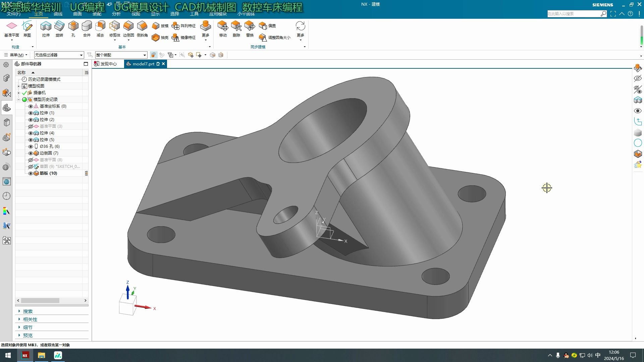Image resolution: width=644 pixels, height=362 pixels.
Task: Select 移动 (Move Face) synchronous tool
Action: pyautogui.click(x=223, y=26)
